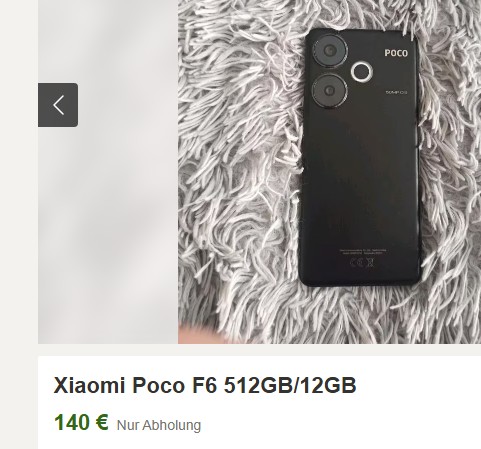Click the Xiaomi Poco F6 listing title
Image resolution: width=481 pixels, height=449 pixels.
[205, 385]
